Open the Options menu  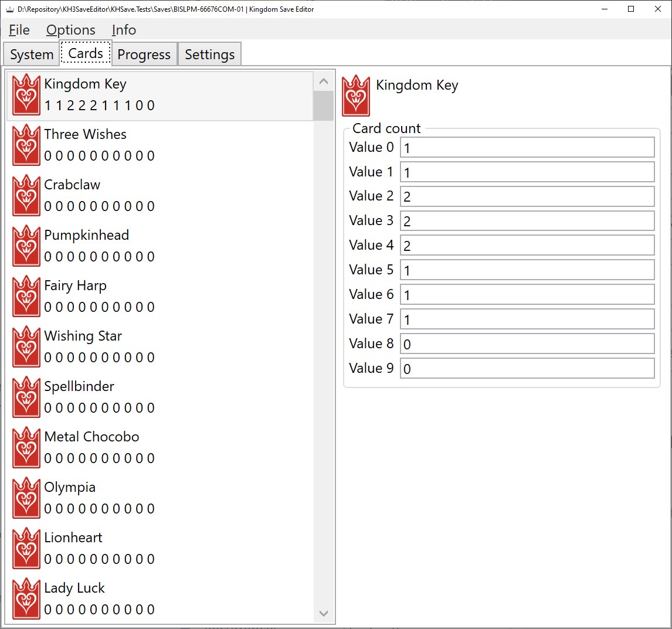pyautogui.click(x=71, y=29)
